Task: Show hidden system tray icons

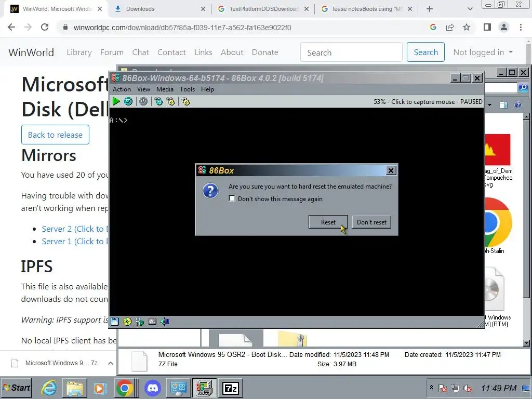Action: pos(431,387)
